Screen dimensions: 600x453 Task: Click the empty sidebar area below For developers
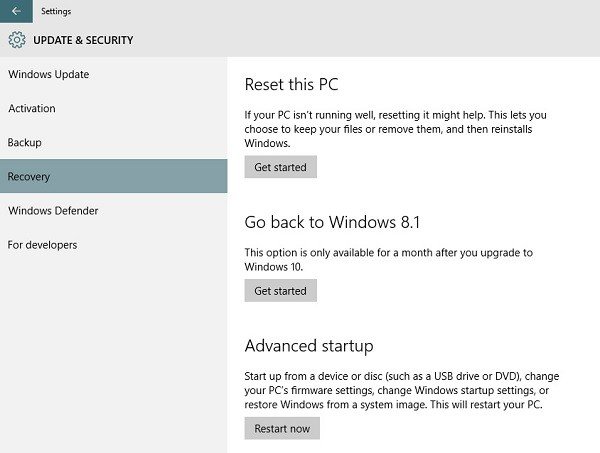coord(113,350)
